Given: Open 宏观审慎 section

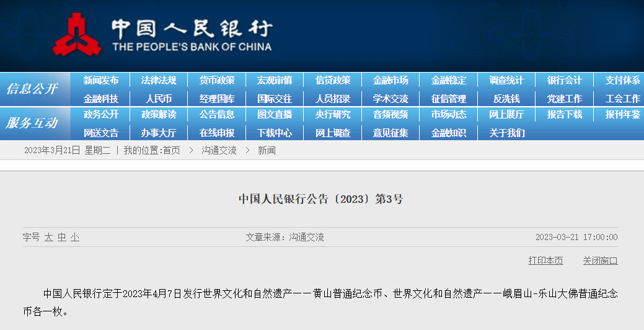Looking at the screenshot, I should [x=275, y=80].
